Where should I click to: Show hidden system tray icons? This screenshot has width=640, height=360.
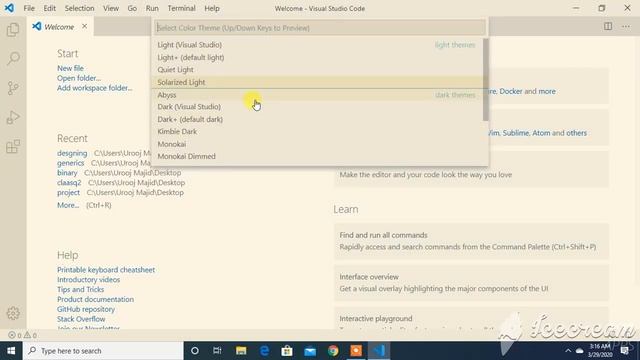[x=568, y=351]
